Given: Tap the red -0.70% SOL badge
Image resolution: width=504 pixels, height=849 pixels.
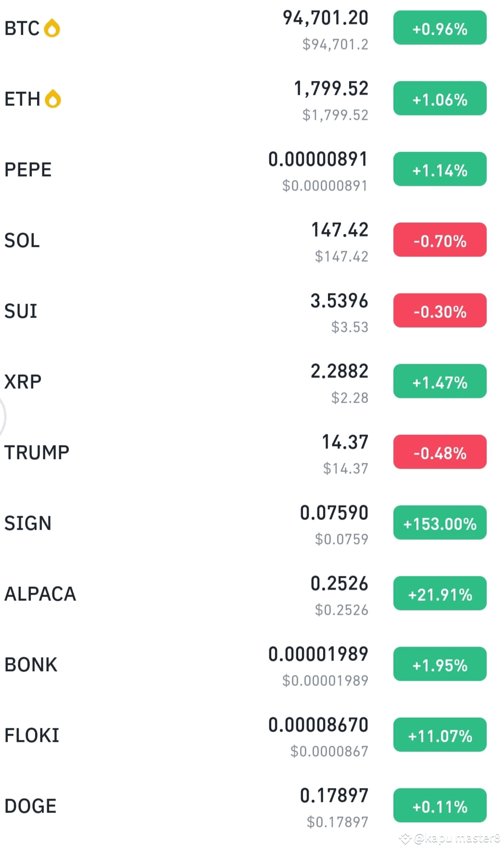Looking at the screenshot, I should pyautogui.click(x=440, y=240).
